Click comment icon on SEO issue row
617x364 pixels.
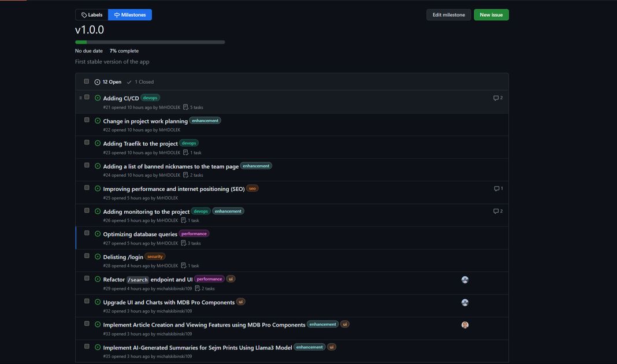pyautogui.click(x=496, y=189)
